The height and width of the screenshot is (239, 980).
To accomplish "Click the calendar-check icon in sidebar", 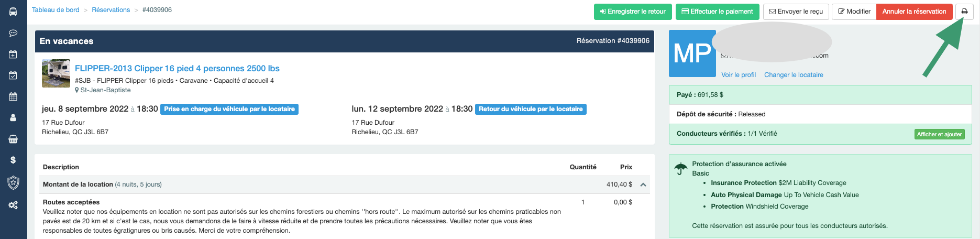I will (13, 75).
